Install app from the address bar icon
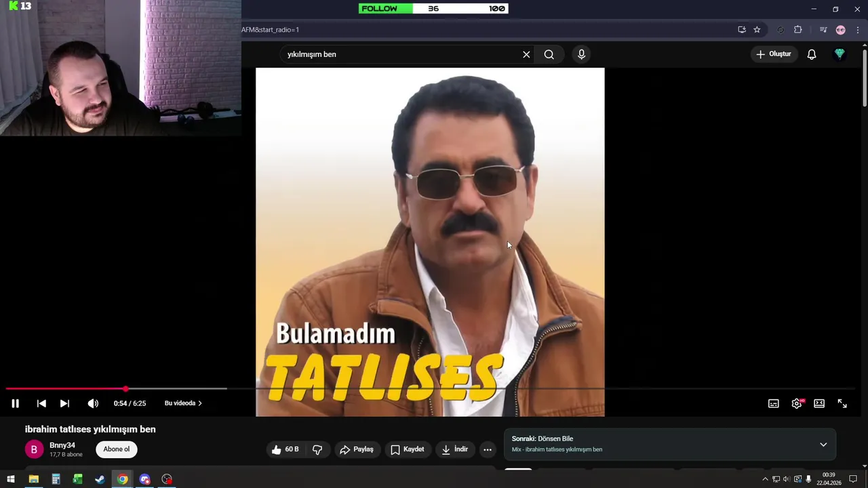The width and height of the screenshot is (868, 488). pyautogui.click(x=742, y=30)
